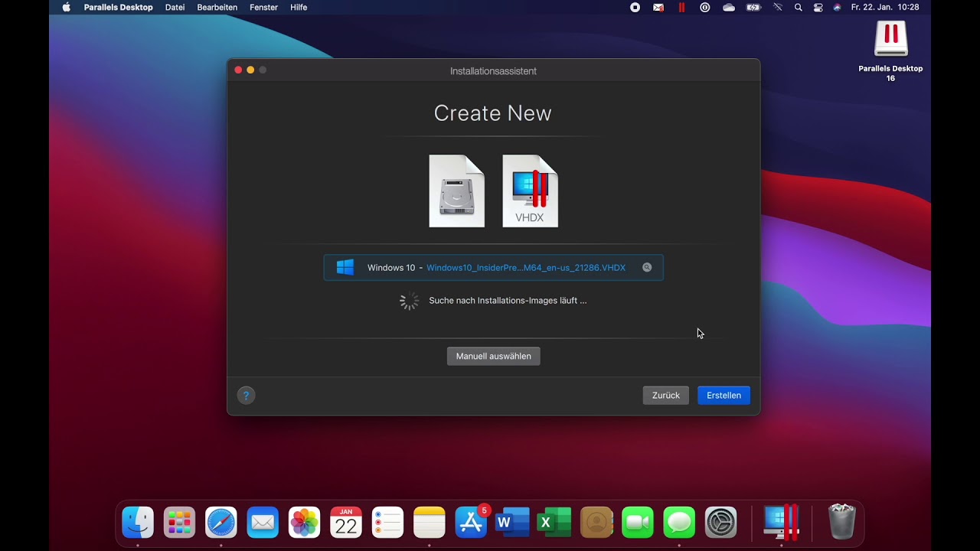
Task: Click the magnifier icon in the image field
Action: click(x=647, y=267)
